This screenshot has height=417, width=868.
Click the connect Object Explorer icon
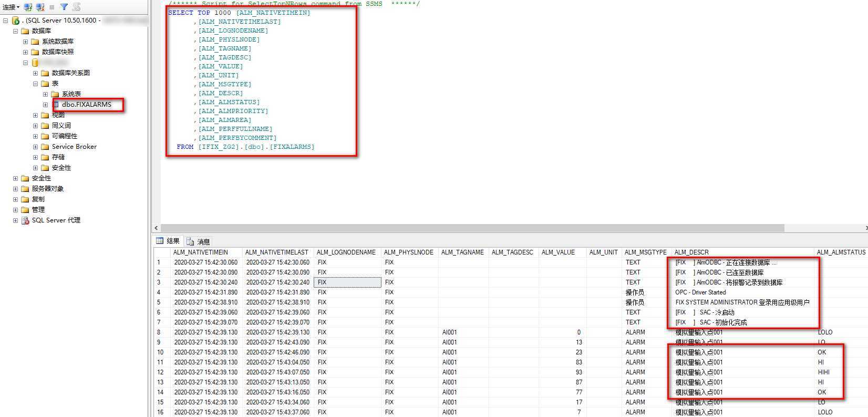tap(28, 7)
